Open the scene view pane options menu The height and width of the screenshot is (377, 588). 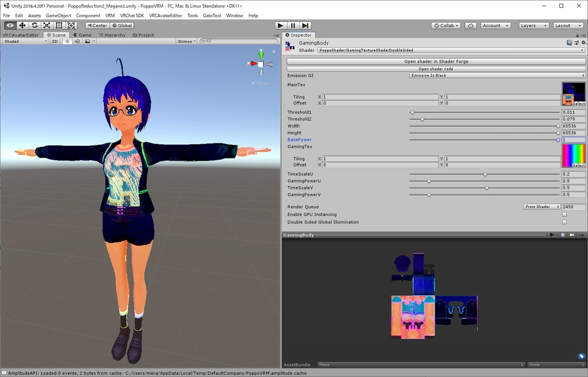click(277, 35)
